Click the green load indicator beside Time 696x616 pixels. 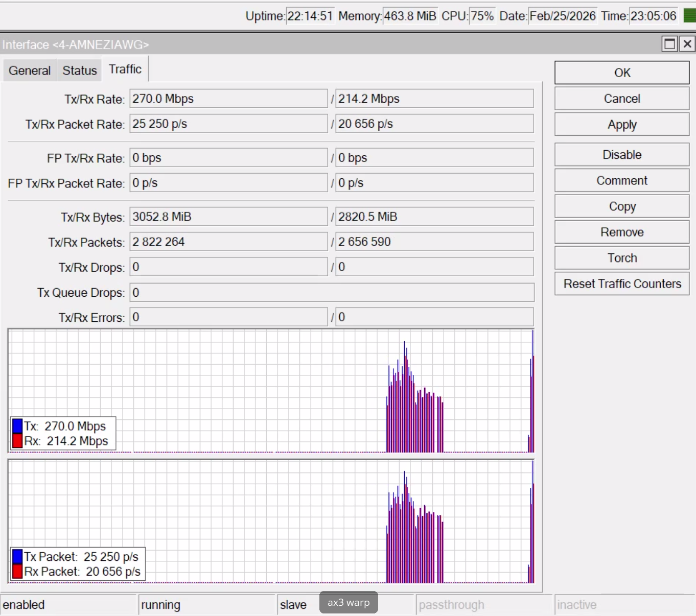(x=689, y=16)
